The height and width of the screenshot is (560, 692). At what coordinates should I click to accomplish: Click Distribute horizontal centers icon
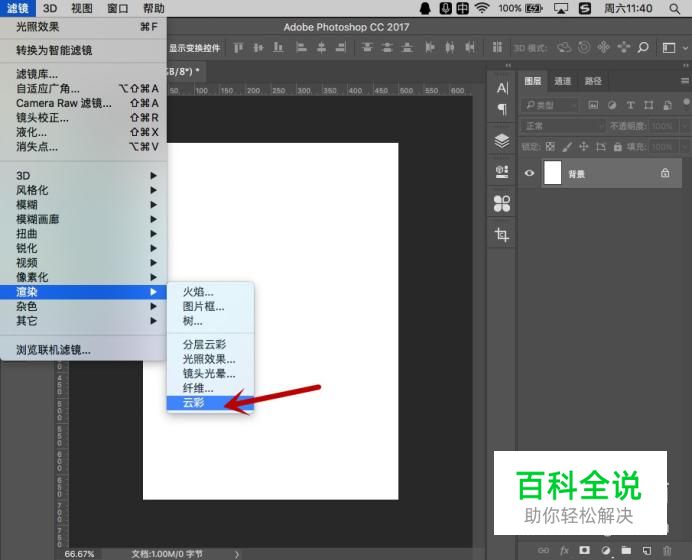coord(450,47)
